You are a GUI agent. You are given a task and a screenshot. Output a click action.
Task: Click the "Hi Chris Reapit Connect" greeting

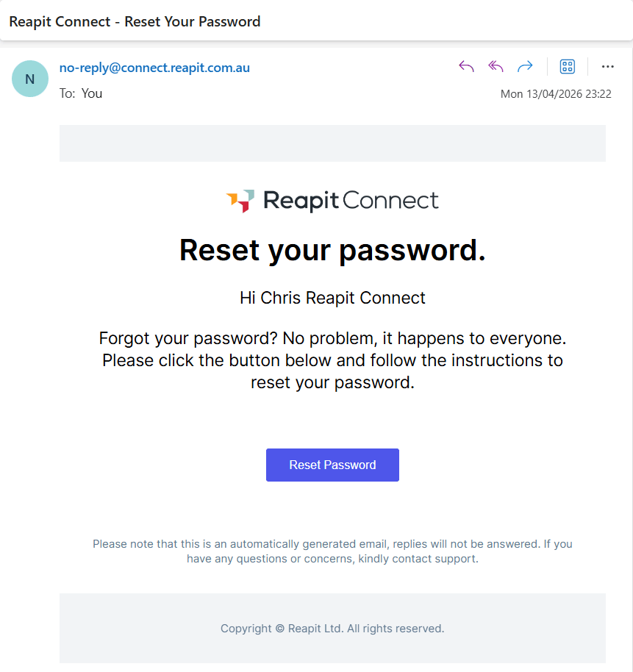pyautogui.click(x=332, y=298)
